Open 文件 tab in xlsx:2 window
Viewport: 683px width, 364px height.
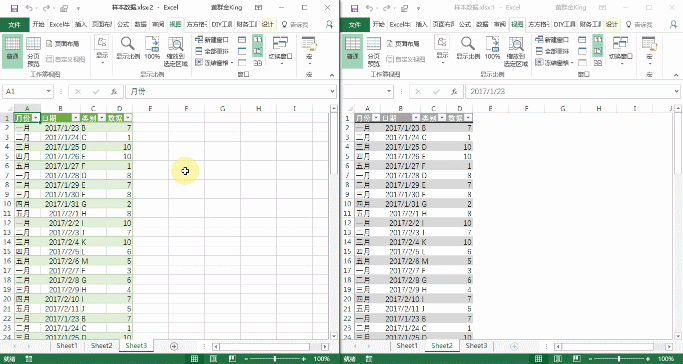[x=14, y=24]
